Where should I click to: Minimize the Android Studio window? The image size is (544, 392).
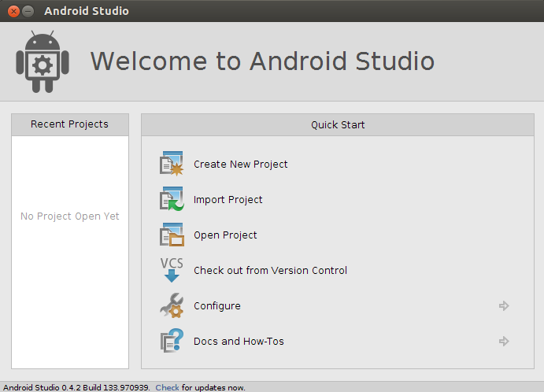28,12
